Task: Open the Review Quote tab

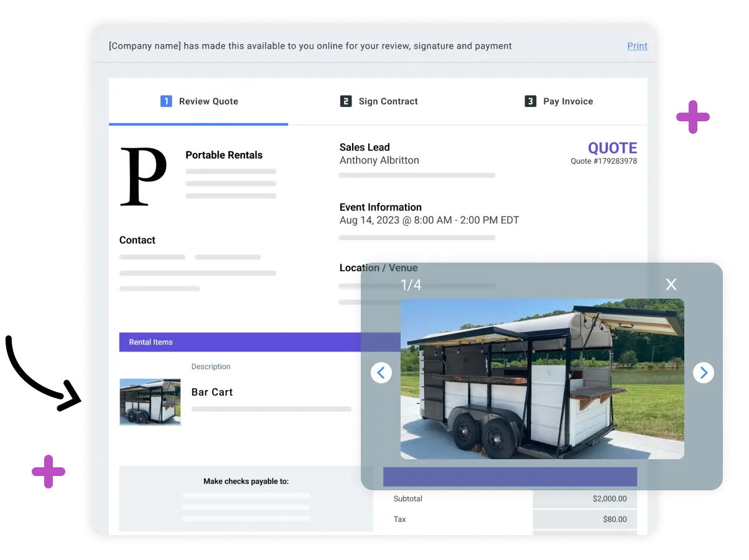Action: 198,101
